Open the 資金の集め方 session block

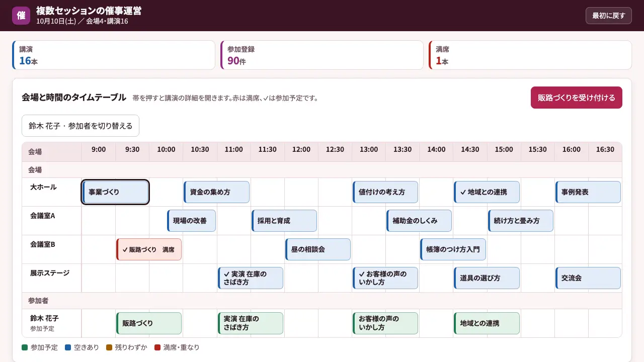tap(216, 192)
